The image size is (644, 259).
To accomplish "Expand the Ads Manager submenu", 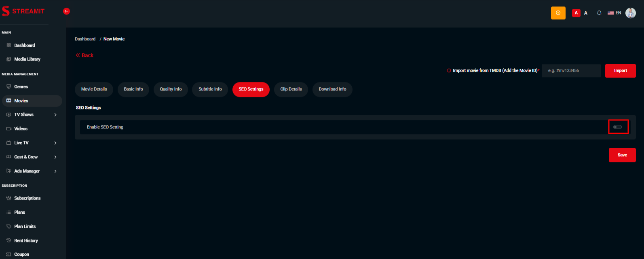I will [x=55, y=171].
